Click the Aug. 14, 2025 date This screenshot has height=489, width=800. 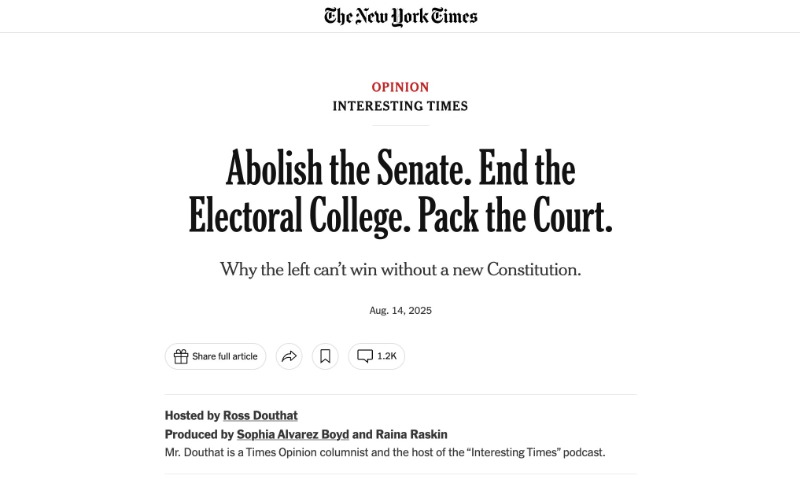click(400, 311)
